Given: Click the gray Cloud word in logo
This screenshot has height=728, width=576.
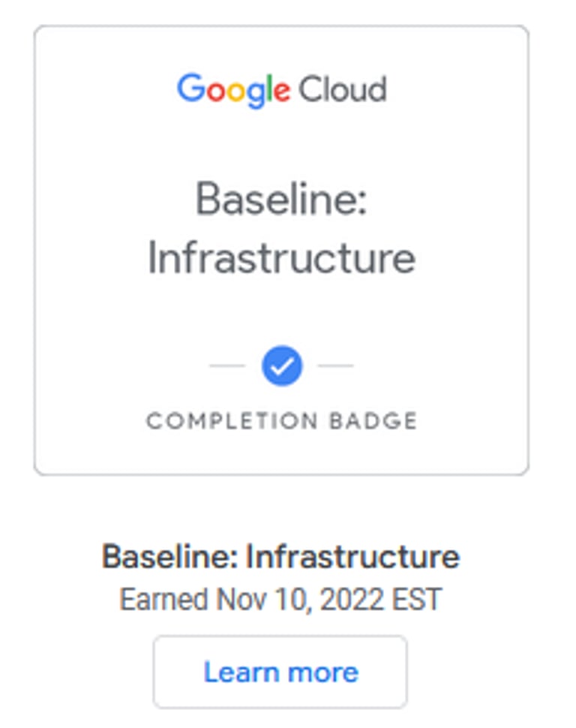Looking at the screenshot, I should (x=343, y=90).
